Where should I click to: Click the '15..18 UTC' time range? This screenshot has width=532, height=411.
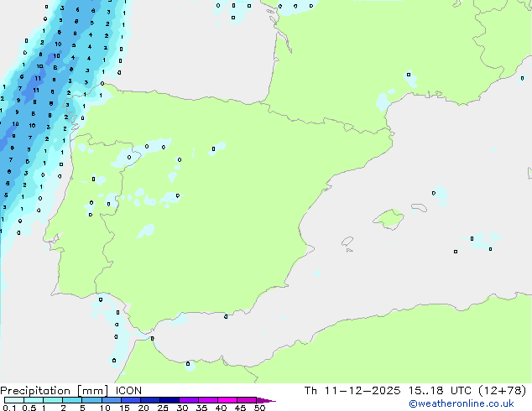(x=440, y=391)
